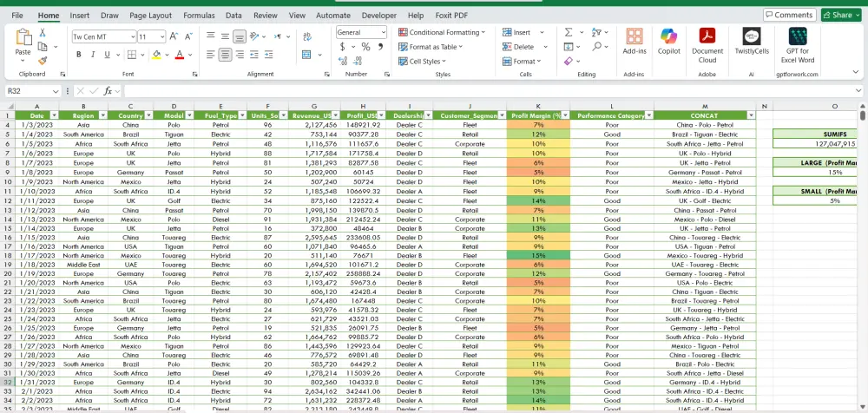Viewport: 868px width, 413px height.
Task: Toggle Top Align in Alignment group
Action: (210, 36)
